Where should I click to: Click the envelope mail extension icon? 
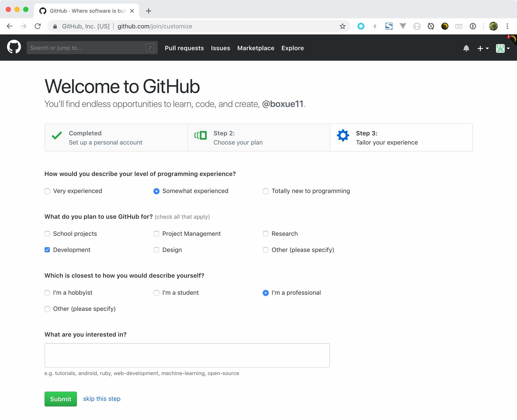point(459,26)
